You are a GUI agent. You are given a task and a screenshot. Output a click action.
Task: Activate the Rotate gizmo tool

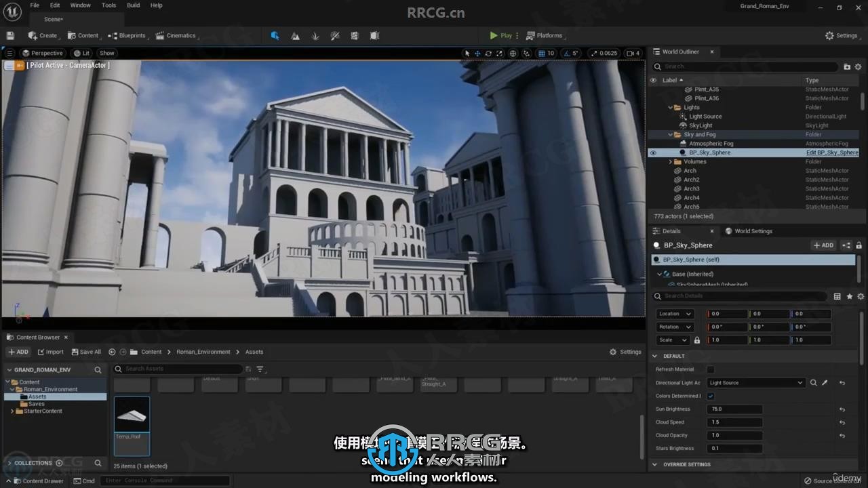[x=488, y=53]
